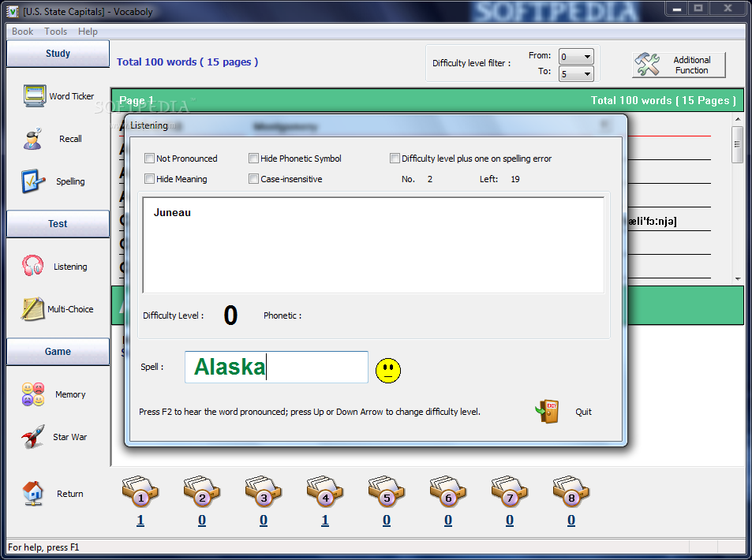Launch the Spelling study icon
This screenshot has height=560, width=752.
pos(33,181)
